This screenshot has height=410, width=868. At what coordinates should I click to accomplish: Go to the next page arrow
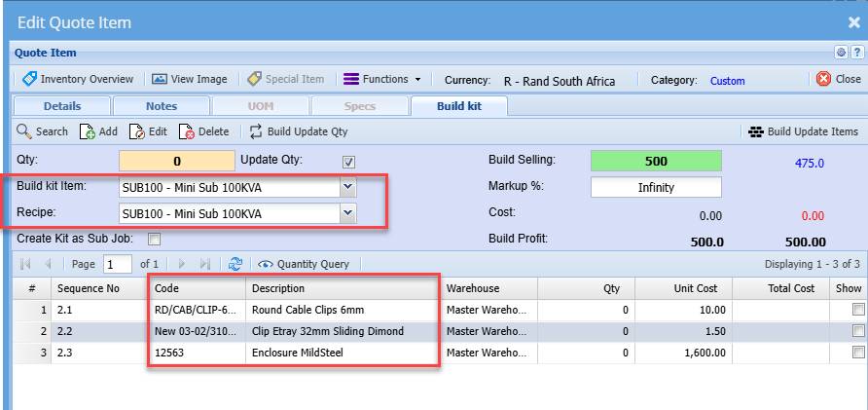pos(182,264)
